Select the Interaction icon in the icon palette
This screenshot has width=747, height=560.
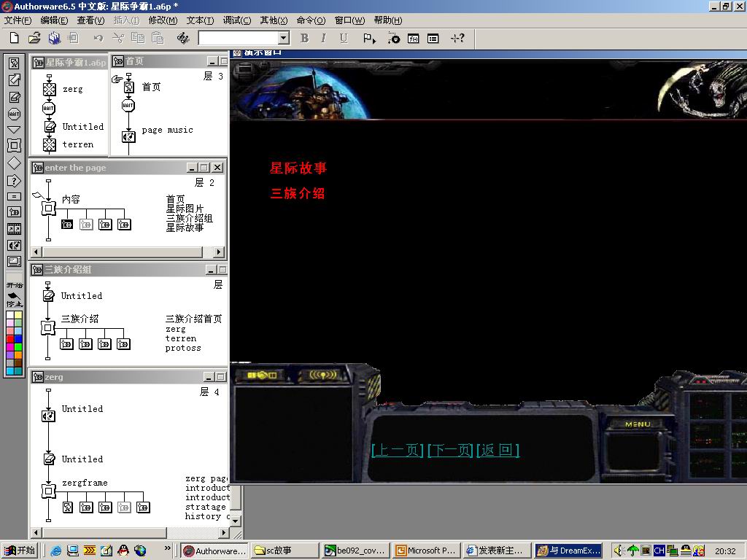click(15, 181)
